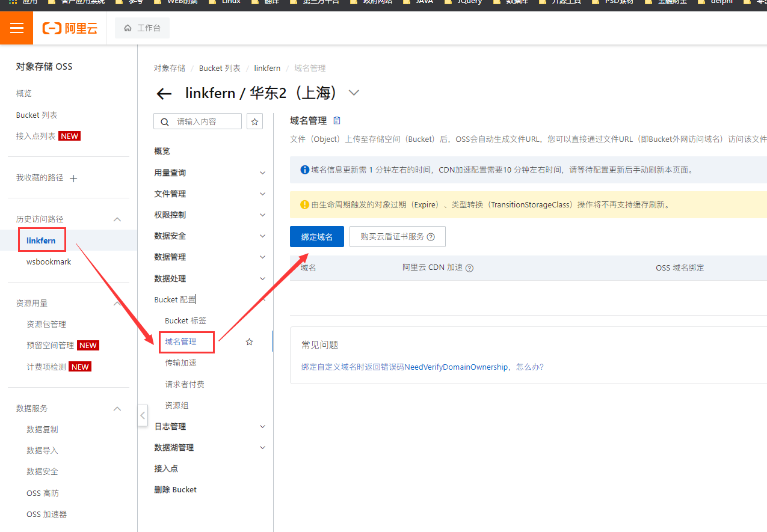Collapse the 数据服务 group
The height and width of the screenshot is (532, 767).
click(x=117, y=409)
